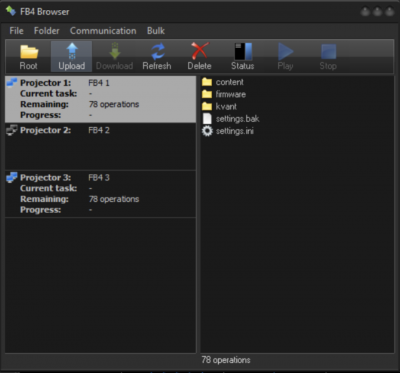Open the Folder menu
Image resolution: width=400 pixels, height=373 pixels.
click(47, 31)
